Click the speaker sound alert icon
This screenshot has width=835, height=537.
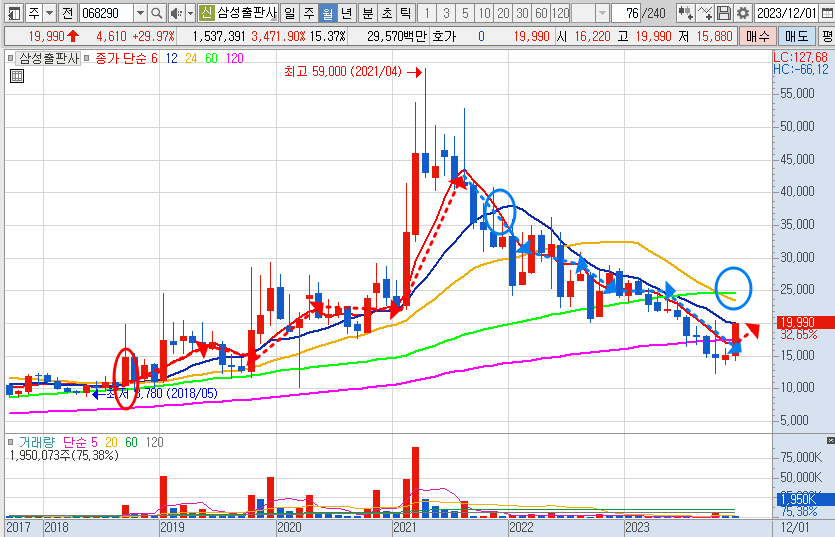pyautogui.click(x=176, y=13)
